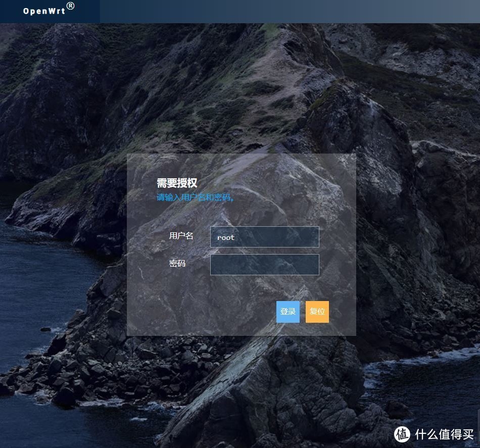Click into the 密码 password field
The height and width of the screenshot is (448, 480).
(264, 265)
